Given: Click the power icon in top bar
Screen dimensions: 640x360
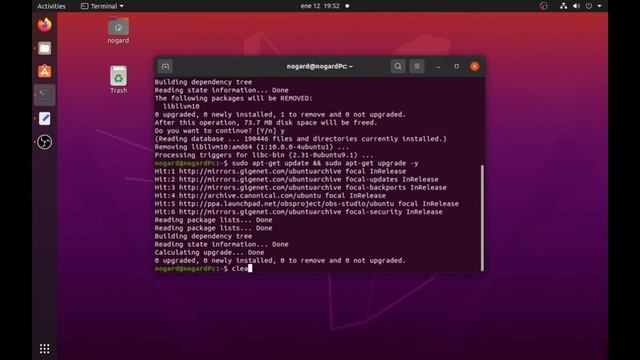Looking at the screenshot, I should click(x=589, y=6).
